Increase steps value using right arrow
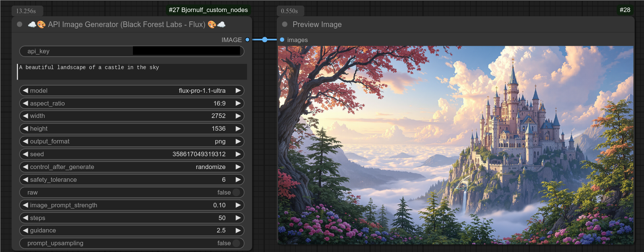 pyautogui.click(x=238, y=218)
